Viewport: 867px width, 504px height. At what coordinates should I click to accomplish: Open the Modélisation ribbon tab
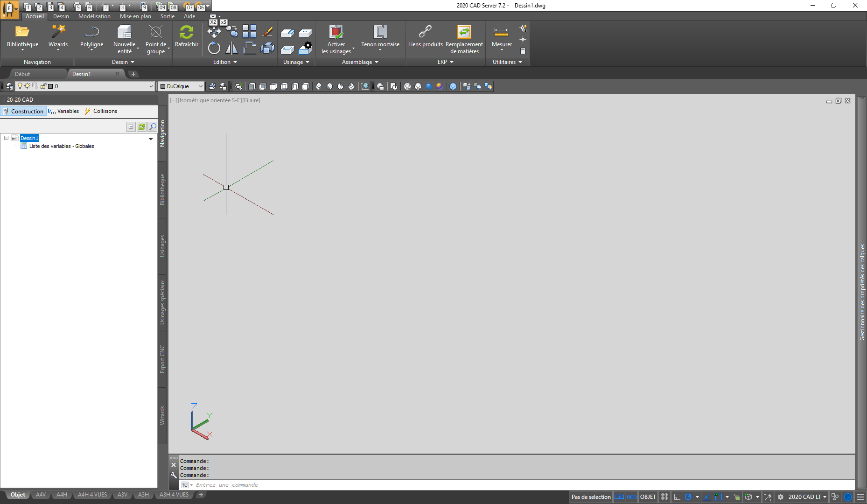click(94, 16)
